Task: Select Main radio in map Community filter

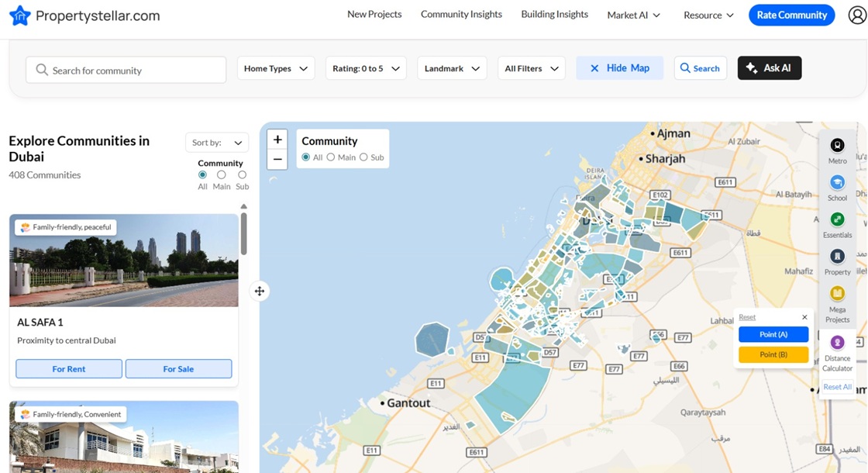Action: [331, 157]
